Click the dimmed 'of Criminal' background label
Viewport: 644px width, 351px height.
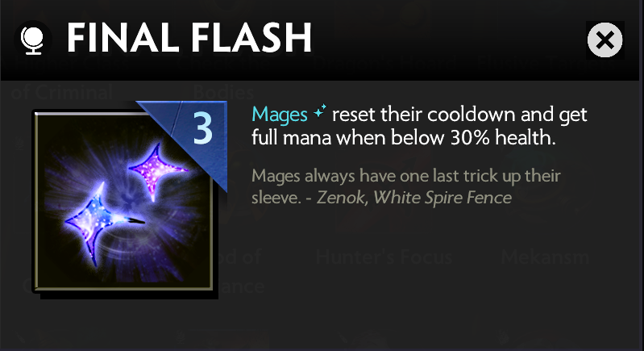pos(61,93)
